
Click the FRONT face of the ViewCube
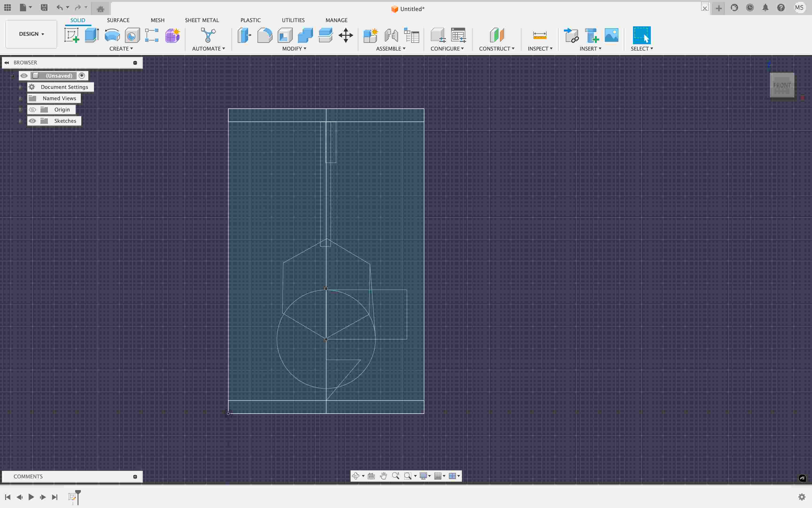[782, 85]
